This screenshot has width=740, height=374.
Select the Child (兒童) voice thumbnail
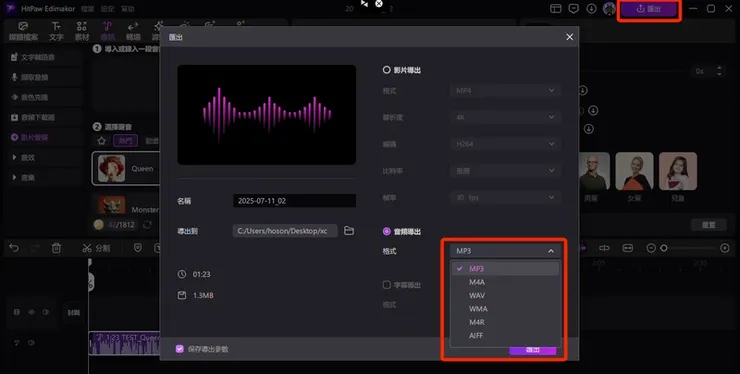point(678,171)
